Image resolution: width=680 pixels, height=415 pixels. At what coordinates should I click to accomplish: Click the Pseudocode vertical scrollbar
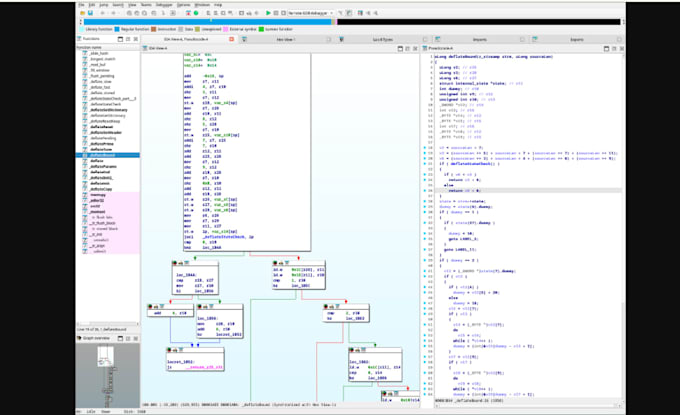[x=623, y=225]
